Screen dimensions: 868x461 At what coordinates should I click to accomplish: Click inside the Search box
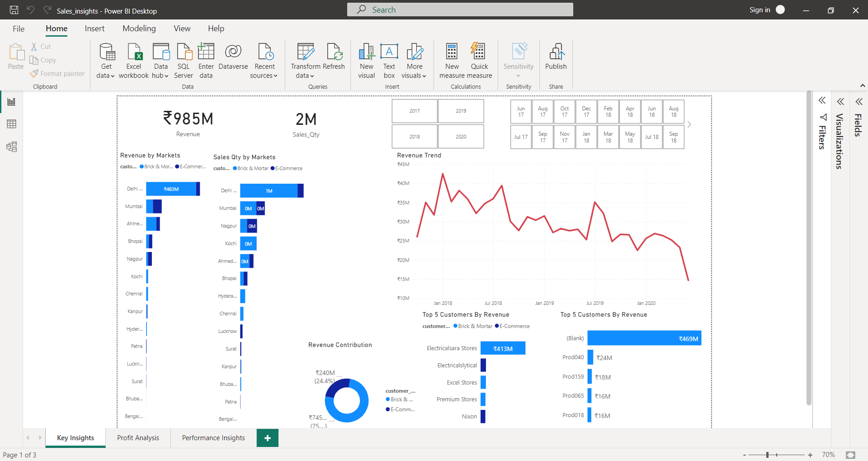[x=459, y=9]
